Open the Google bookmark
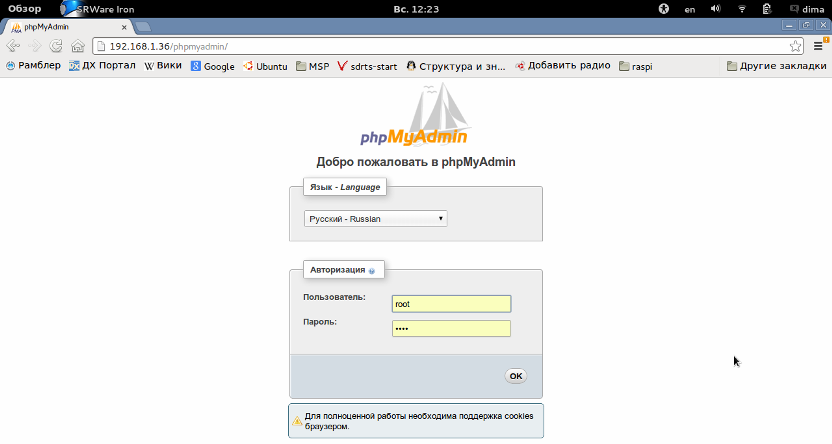Screen dimensions: 832x444 pyautogui.click(x=213, y=66)
